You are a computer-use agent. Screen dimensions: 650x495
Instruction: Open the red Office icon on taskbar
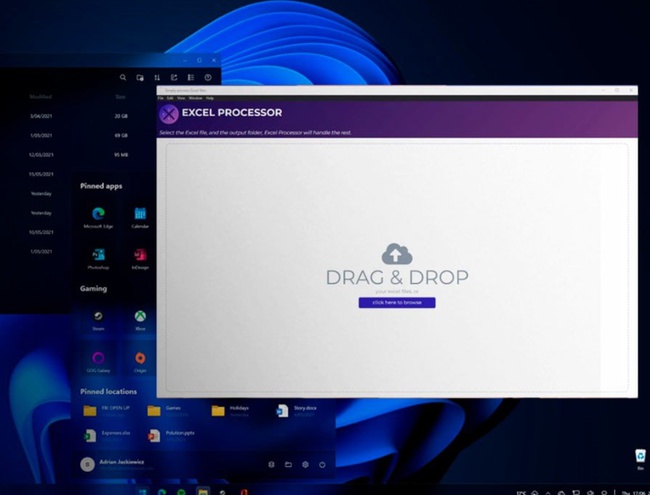(244, 492)
